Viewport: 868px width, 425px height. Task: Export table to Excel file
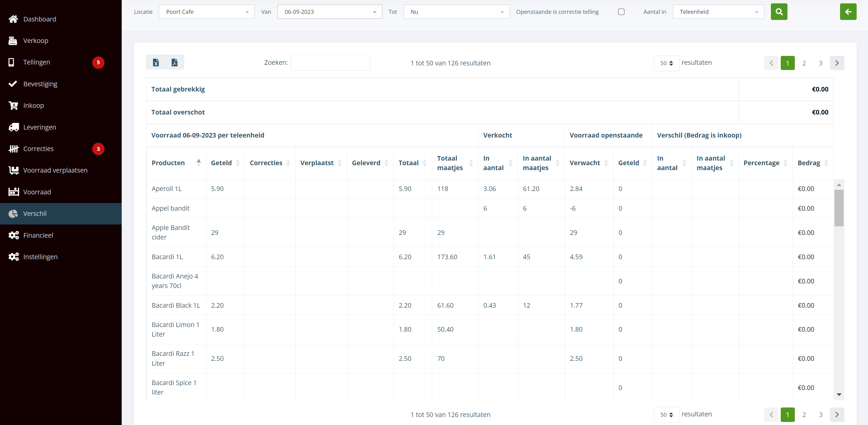[x=156, y=62]
